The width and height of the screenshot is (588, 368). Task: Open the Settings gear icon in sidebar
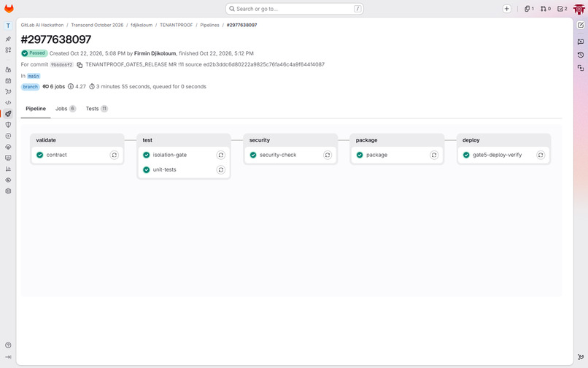coord(8,191)
